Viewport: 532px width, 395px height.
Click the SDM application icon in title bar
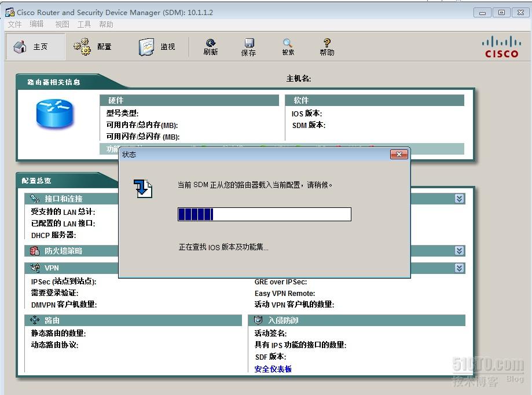[10, 12]
